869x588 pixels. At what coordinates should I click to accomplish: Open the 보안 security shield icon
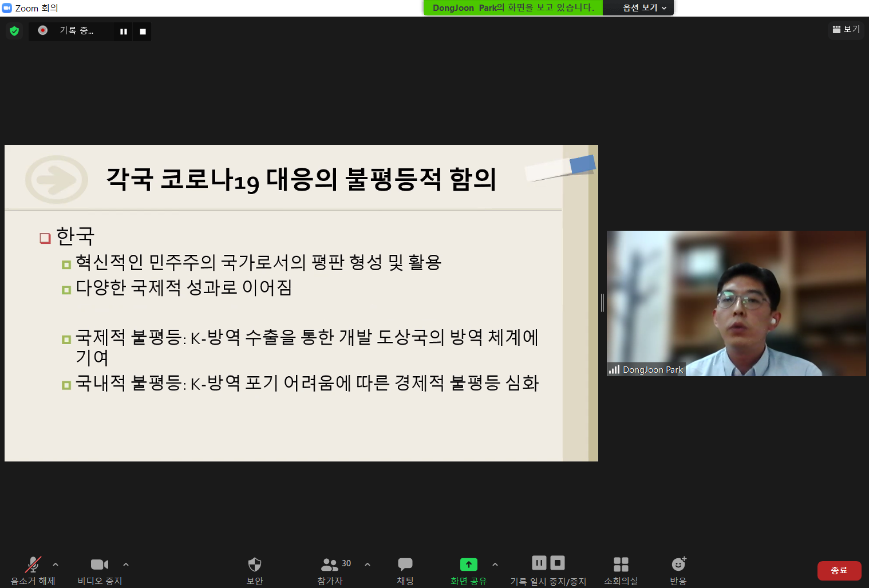(x=254, y=565)
